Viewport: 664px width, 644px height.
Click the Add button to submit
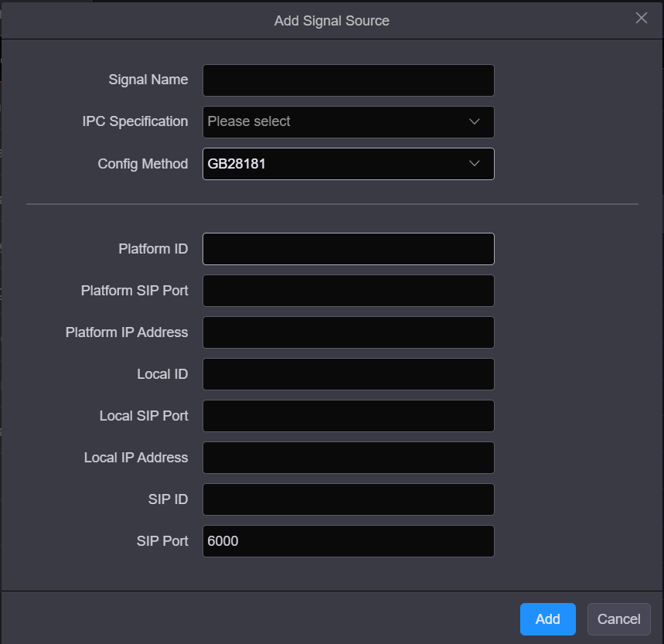(x=547, y=618)
